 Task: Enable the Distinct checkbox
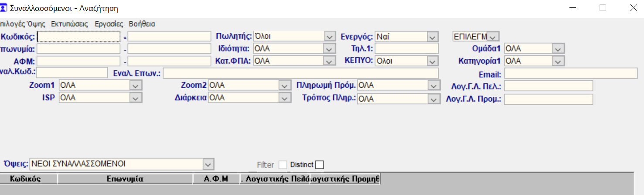pos(320,165)
